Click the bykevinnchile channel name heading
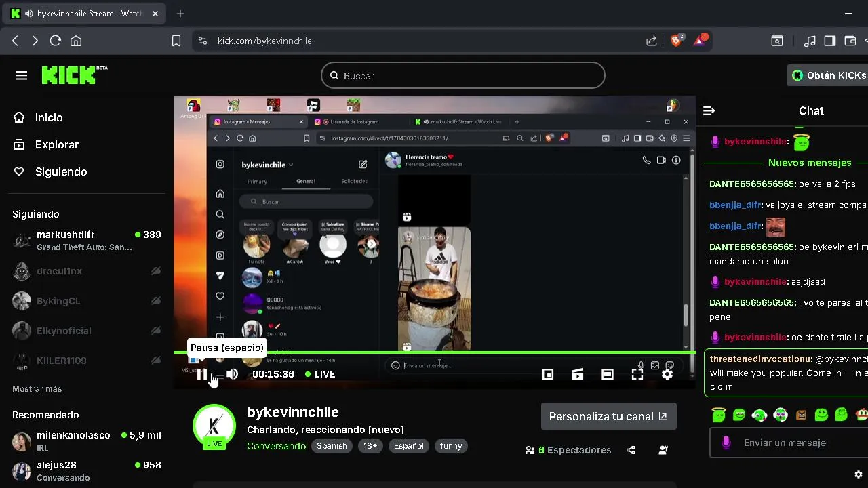Screen dimensions: 868x488 tap(293, 412)
